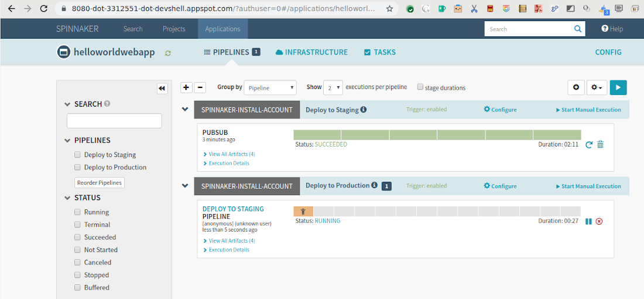Enable the Terminal status filter
Image resolution: width=644 pixels, height=299 pixels.
(77, 224)
